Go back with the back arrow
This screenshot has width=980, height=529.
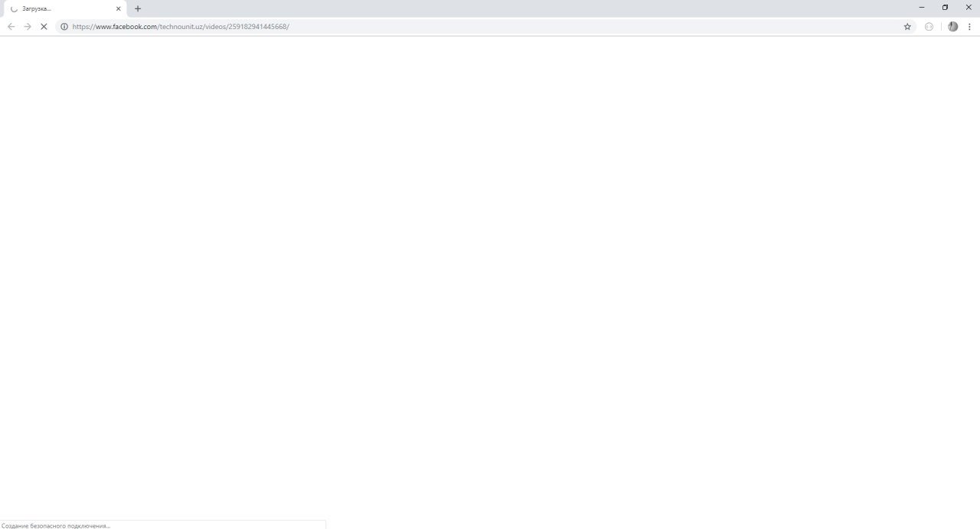click(11, 26)
